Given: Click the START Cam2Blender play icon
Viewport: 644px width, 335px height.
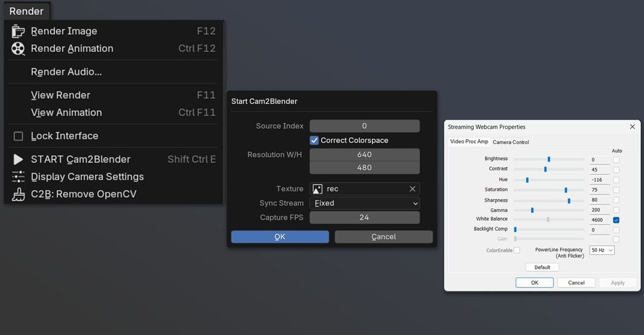Looking at the screenshot, I should coord(18,159).
